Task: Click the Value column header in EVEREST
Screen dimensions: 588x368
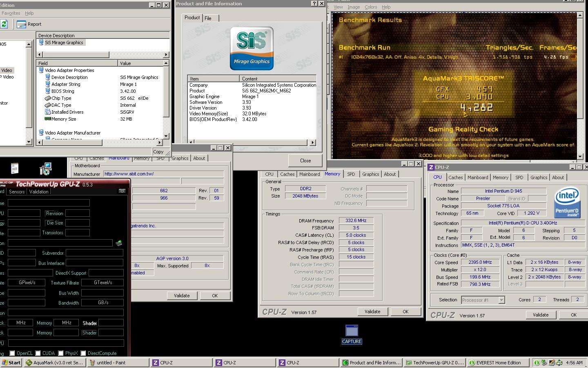Action: (140, 63)
